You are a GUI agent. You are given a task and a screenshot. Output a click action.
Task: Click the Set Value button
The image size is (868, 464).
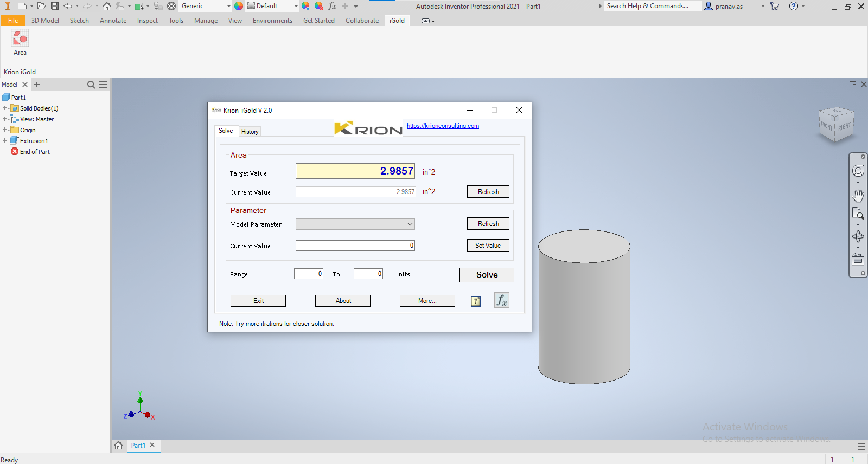[x=488, y=246]
